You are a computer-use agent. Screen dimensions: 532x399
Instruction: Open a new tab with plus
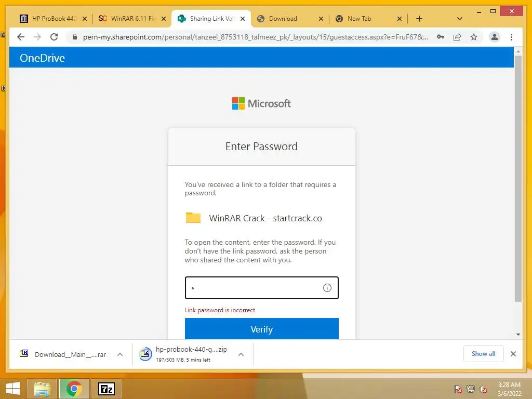(x=419, y=19)
